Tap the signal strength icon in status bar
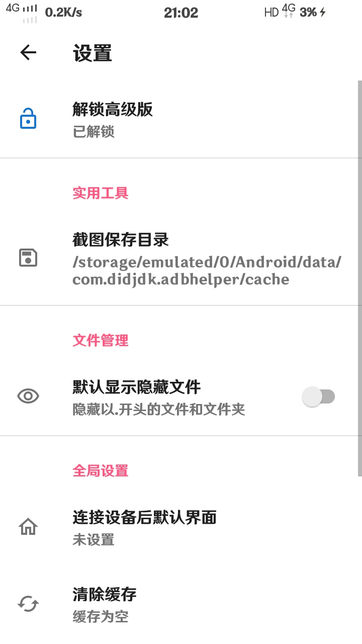 30,9
